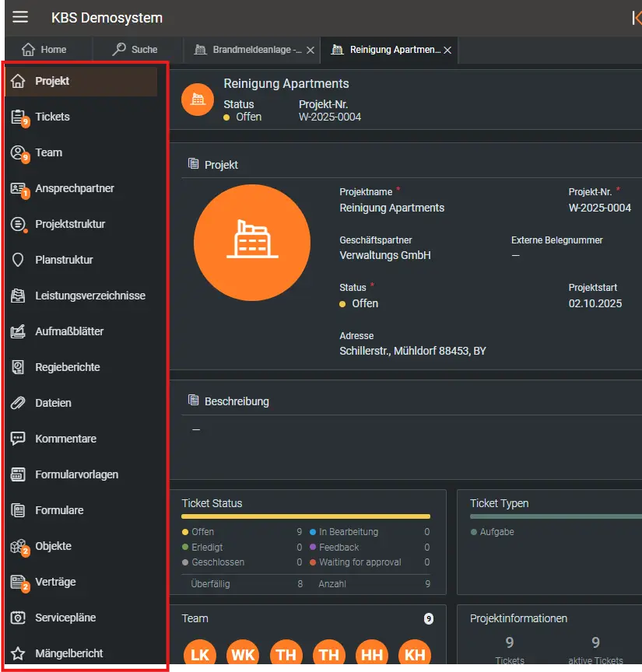Click the Dateien paperclip icon
This screenshot has width=642, height=672.
point(18,403)
